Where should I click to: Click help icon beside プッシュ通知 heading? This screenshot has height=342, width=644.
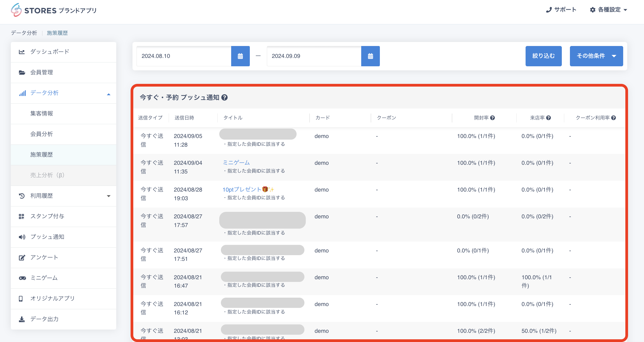coord(224,97)
